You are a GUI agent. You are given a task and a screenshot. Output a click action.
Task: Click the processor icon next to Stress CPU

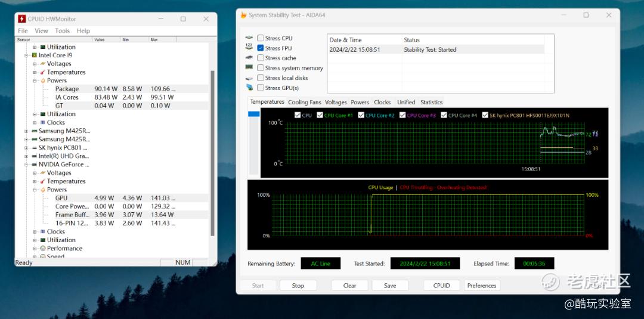pyautogui.click(x=249, y=38)
